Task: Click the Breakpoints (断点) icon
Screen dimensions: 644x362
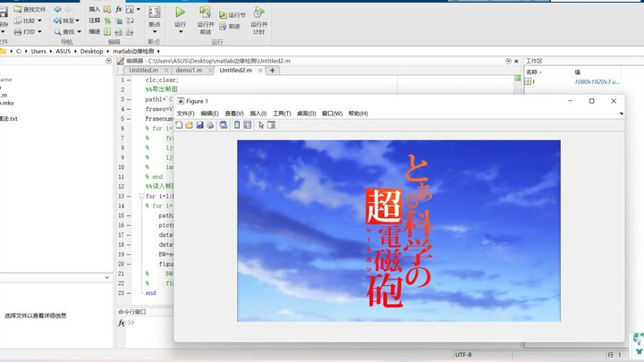Action: point(155,13)
